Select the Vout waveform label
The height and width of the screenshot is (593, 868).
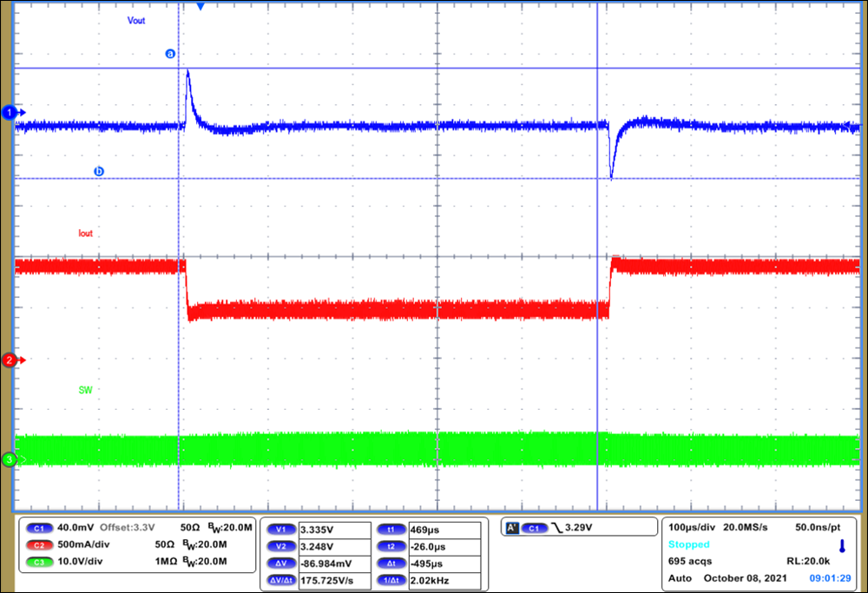coord(135,20)
